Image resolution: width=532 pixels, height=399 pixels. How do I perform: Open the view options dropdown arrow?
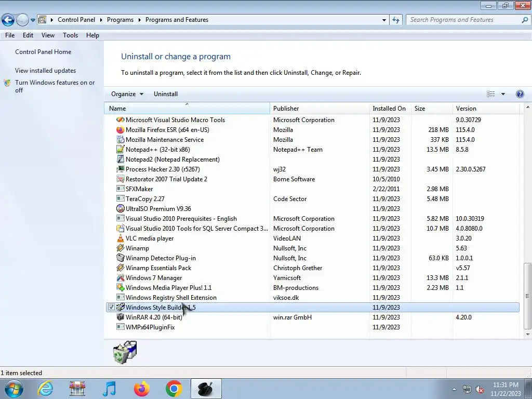coord(503,94)
